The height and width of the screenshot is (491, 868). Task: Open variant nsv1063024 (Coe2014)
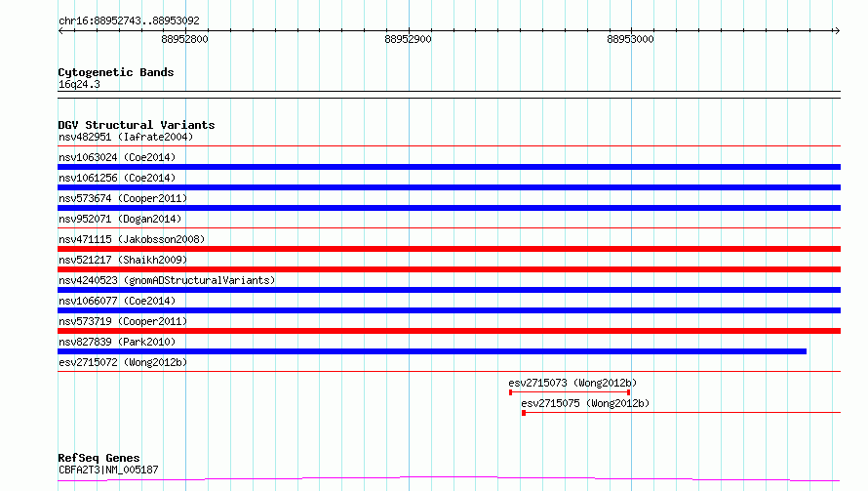click(x=117, y=157)
